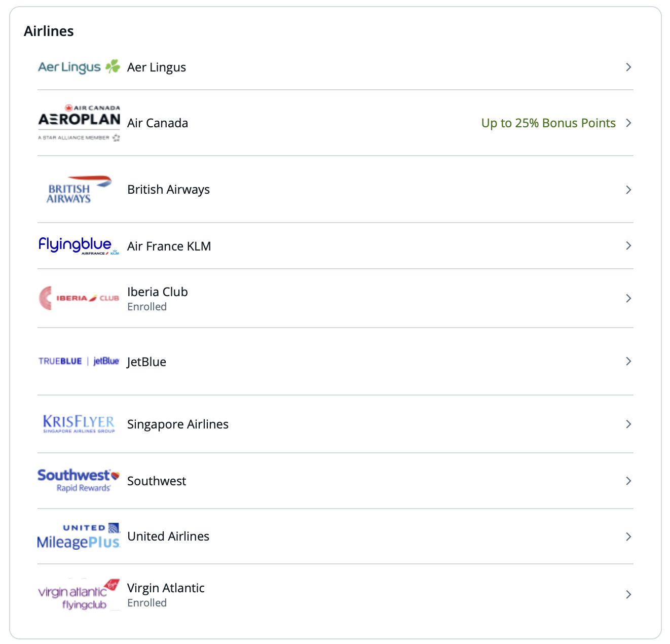Click the Aer Lingus shamrock logo
Screen dimensions: 670x644
click(x=79, y=66)
